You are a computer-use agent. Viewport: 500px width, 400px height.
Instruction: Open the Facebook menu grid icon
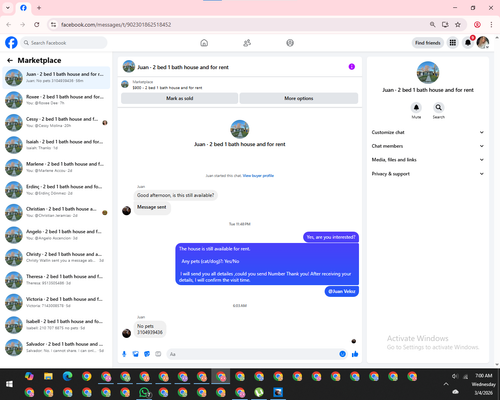[x=453, y=43]
